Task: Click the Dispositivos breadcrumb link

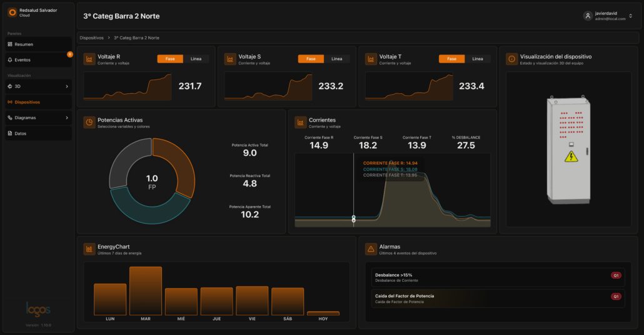Action: point(92,38)
